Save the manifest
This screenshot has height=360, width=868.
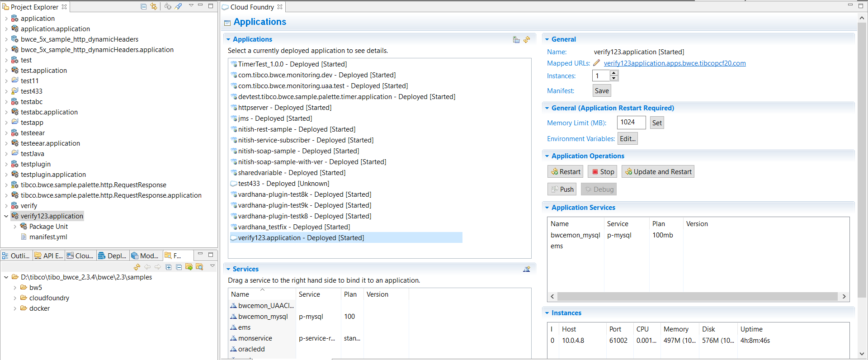click(x=602, y=90)
